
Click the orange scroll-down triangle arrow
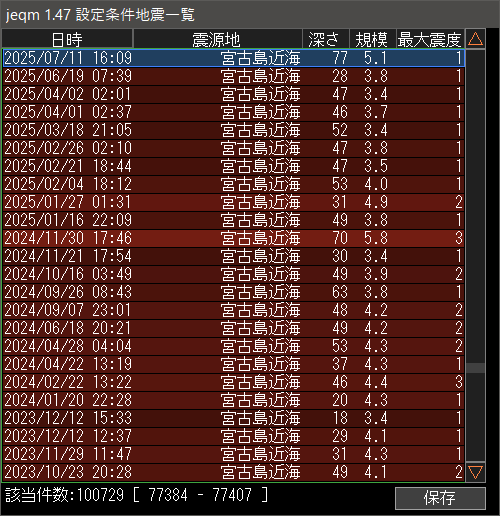pos(475,472)
